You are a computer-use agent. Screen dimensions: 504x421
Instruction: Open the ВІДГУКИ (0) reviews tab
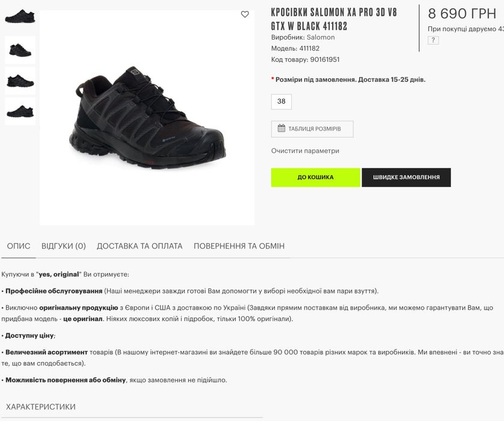(64, 246)
